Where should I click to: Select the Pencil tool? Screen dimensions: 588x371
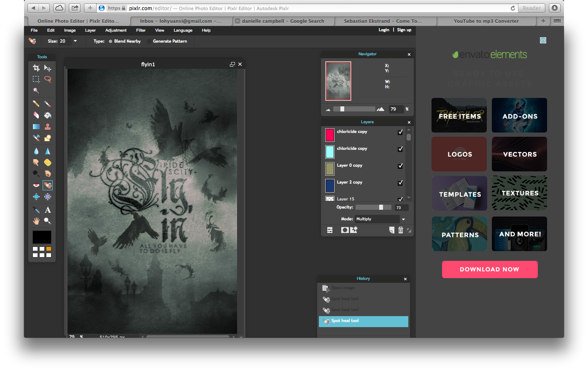click(x=36, y=104)
